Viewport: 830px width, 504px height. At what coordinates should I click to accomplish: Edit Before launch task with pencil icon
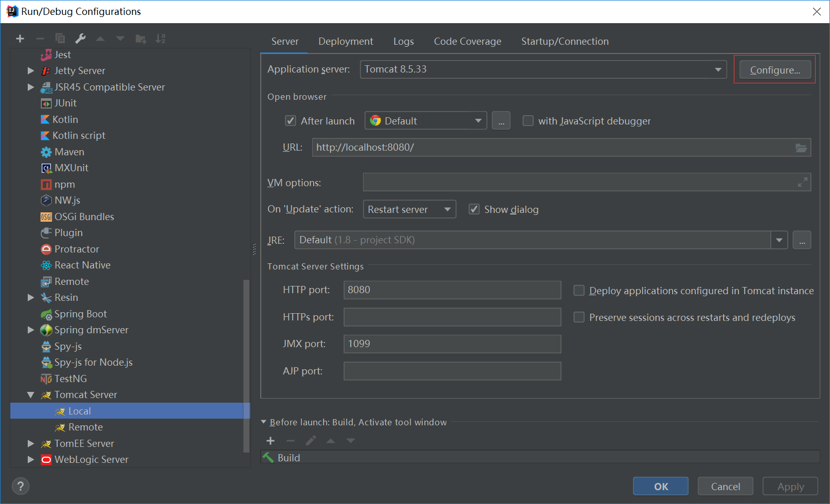tap(311, 441)
